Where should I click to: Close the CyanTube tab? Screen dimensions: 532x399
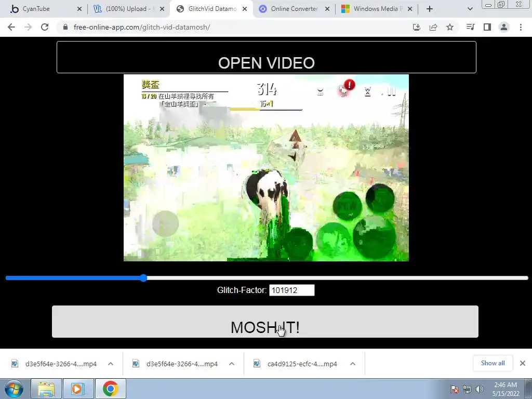point(79,9)
